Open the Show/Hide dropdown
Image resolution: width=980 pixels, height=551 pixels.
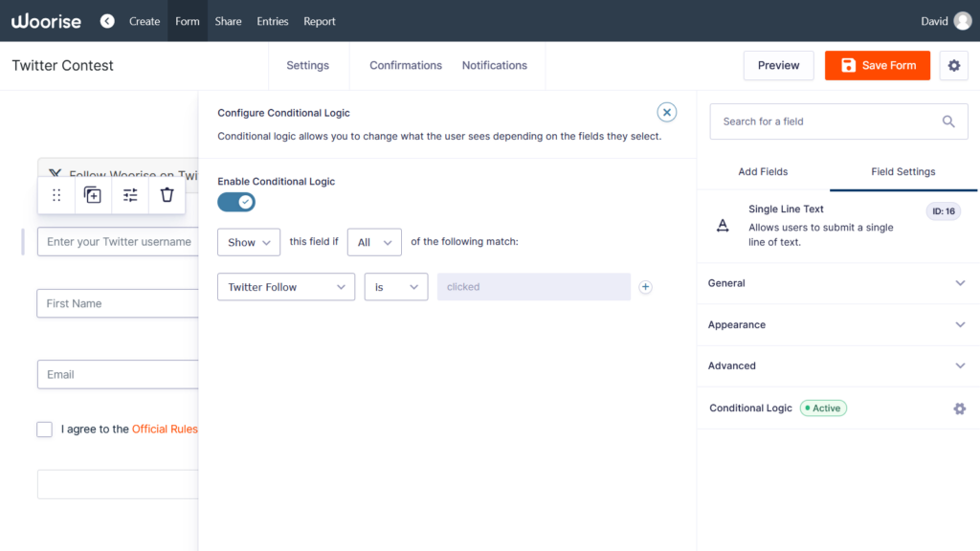coord(248,242)
